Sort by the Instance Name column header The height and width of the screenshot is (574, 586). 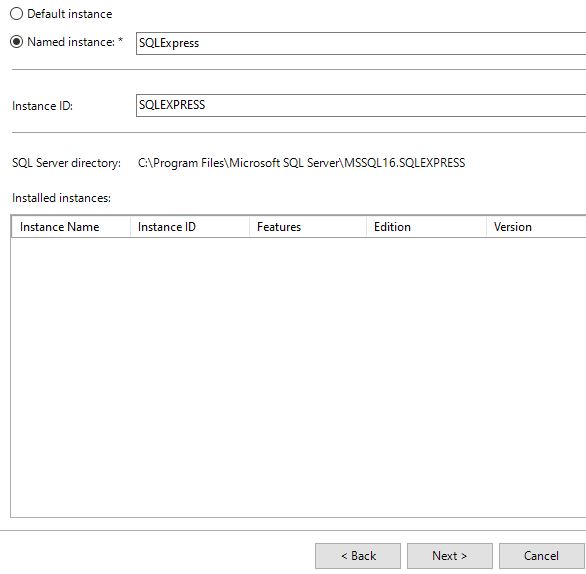[71, 227]
